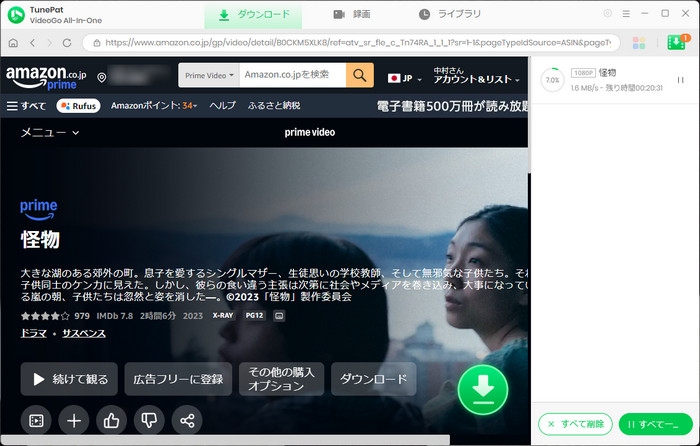Click the delivery location pin icon
The height and width of the screenshot is (446, 700).
point(102,77)
